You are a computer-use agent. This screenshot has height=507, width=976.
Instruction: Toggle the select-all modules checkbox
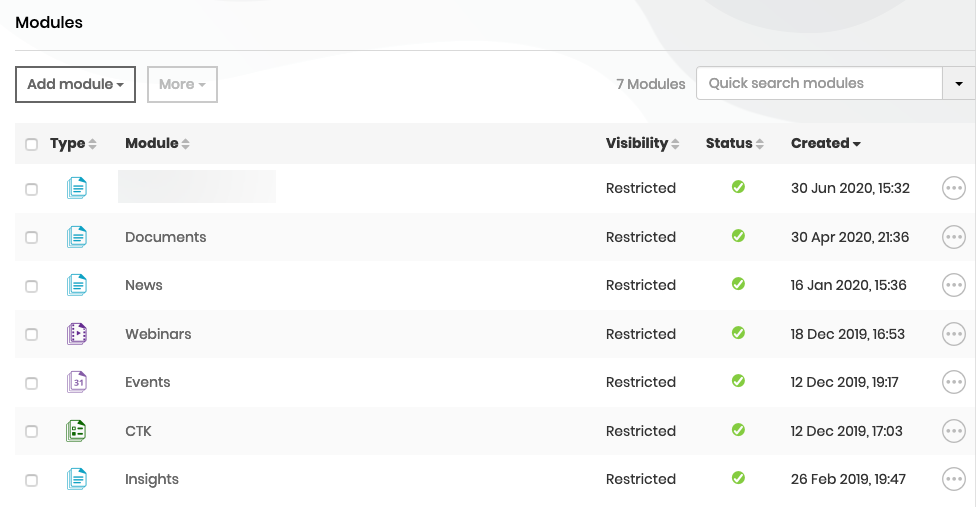click(x=31, y=144)
